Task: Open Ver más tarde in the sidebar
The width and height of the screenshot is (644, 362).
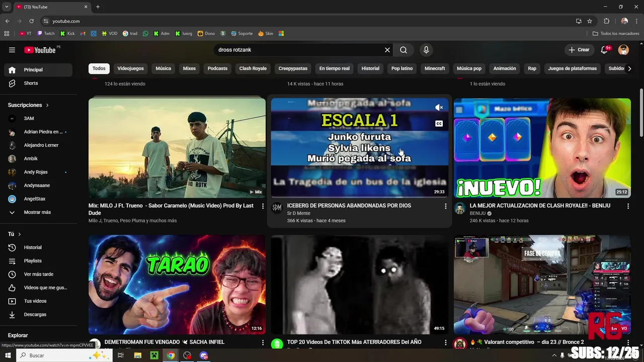Action: point(38,274)
